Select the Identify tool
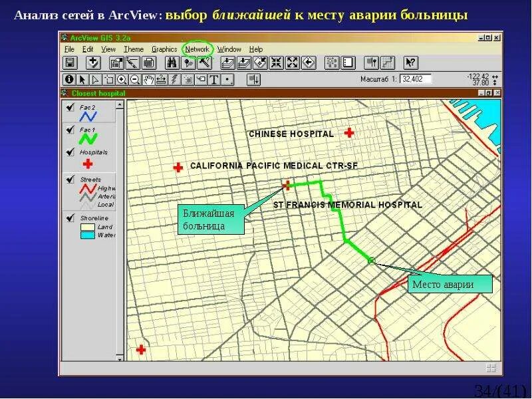 click(x=69, y=80)
